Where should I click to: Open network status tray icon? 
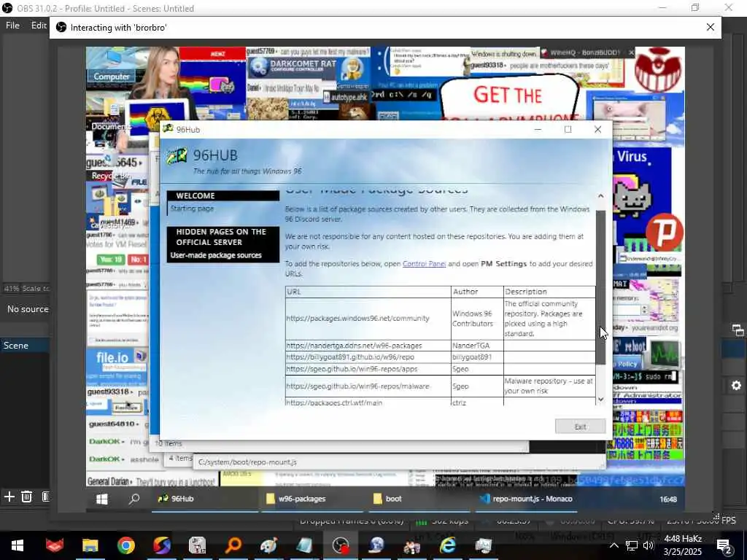tap(631, 545)
